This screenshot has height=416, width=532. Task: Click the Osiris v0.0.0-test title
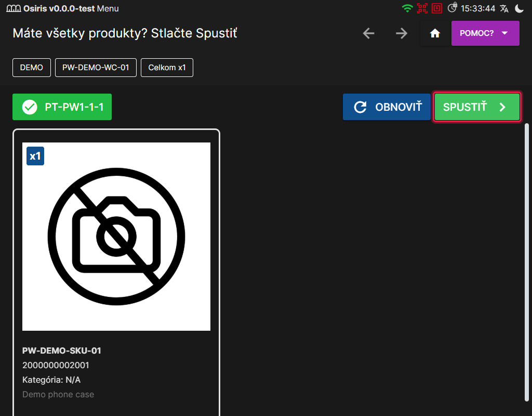tap(59, 8)
